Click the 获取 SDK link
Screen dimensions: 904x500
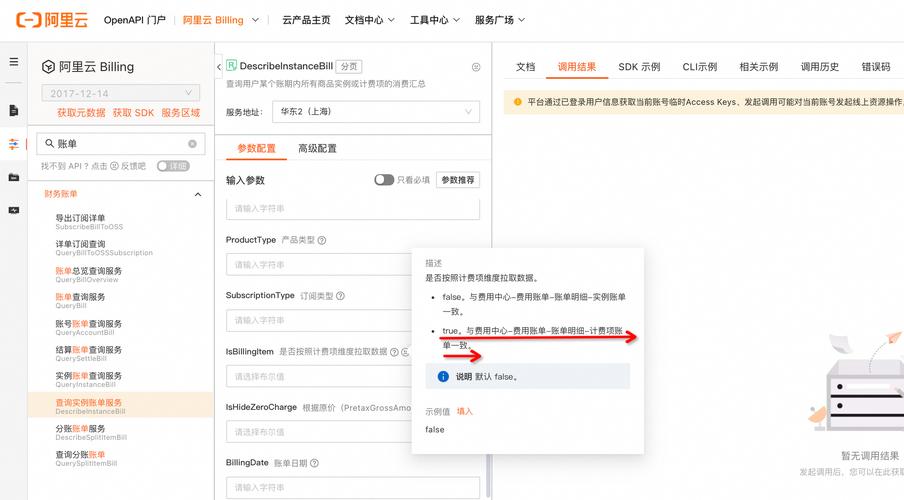coord(133,113)
